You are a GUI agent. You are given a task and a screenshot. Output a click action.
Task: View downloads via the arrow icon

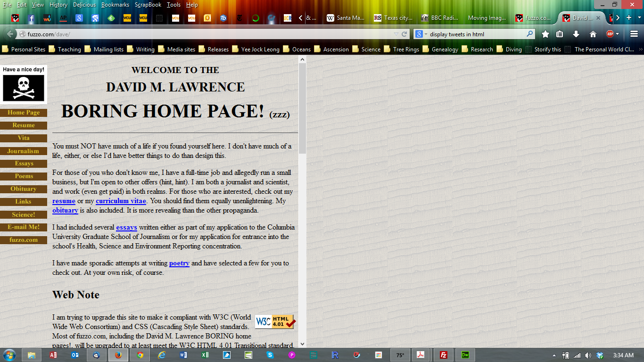(576, 34)
